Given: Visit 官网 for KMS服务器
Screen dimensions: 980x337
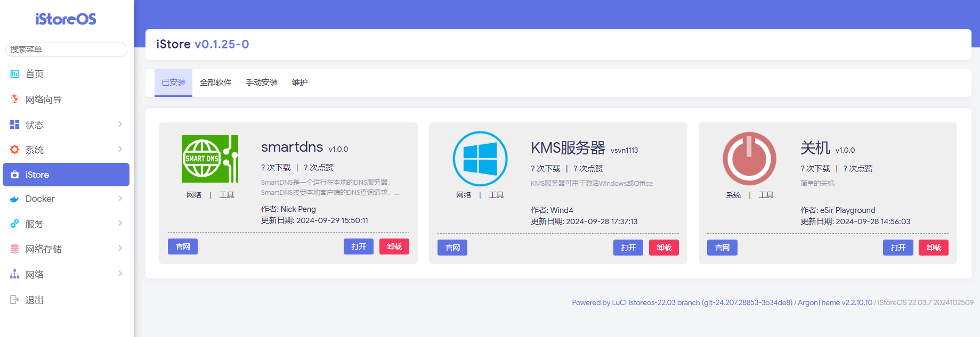Looking at the screenshot, I should pos(452,248).
